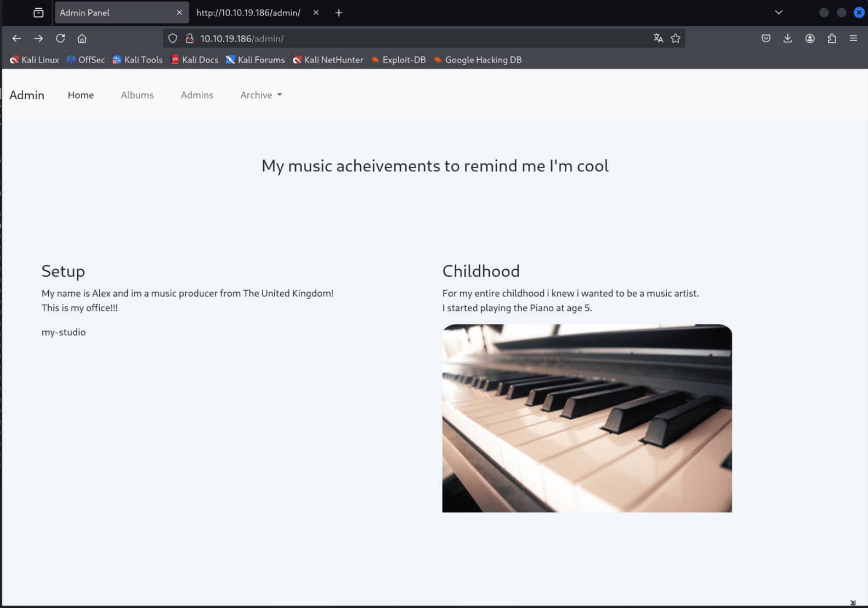Click the address bar URL field
The width and height of the screenshot is (868, 608).
417,38
